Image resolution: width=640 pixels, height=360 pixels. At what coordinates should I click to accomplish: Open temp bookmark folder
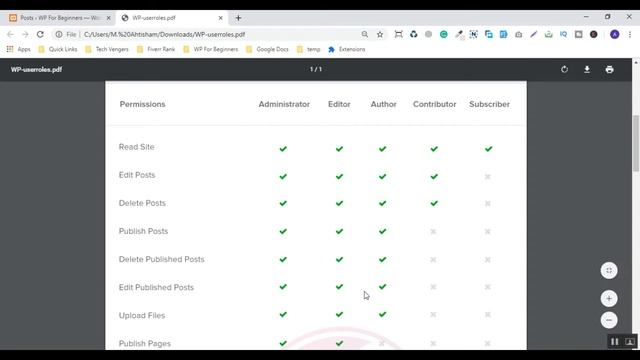pos(309,49)
